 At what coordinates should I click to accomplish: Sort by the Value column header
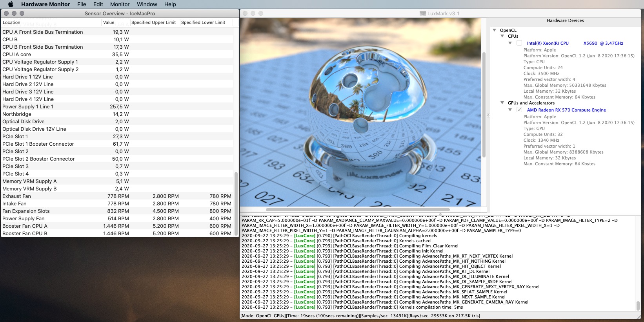tap(115, 22)
